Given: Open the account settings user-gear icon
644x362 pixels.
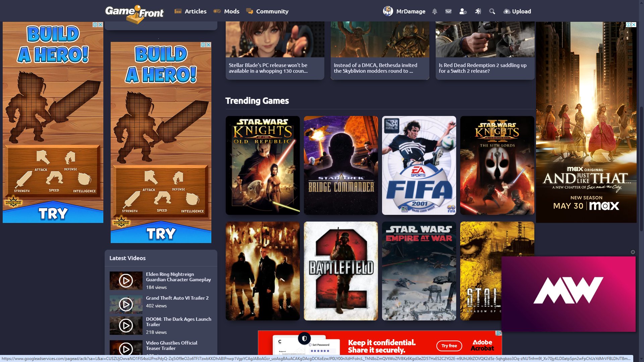Looking at the screenshot, I should tap(463, 11).
